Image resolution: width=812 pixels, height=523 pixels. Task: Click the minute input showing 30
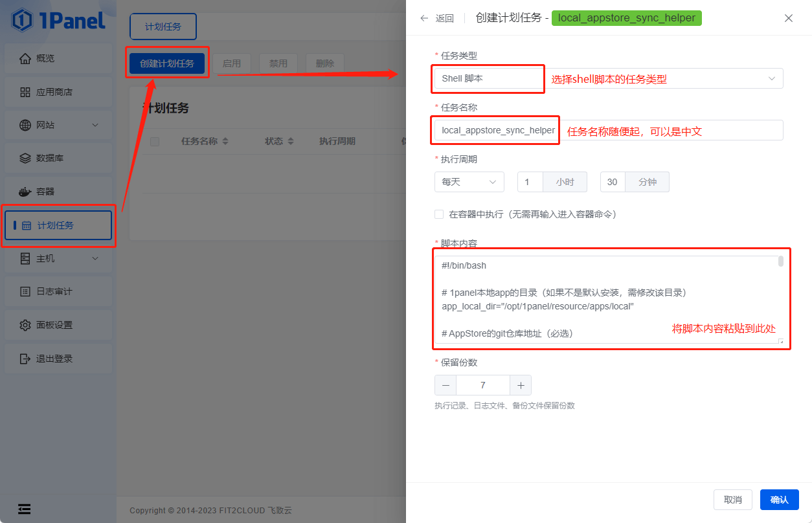coord(613,182)
